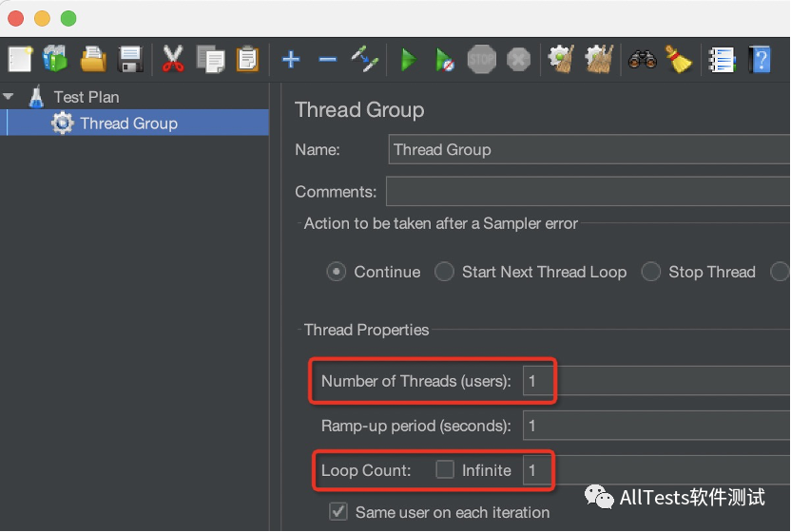Click the Open file folder icon
The image size is (791, 532).
[x=93, y=60]
